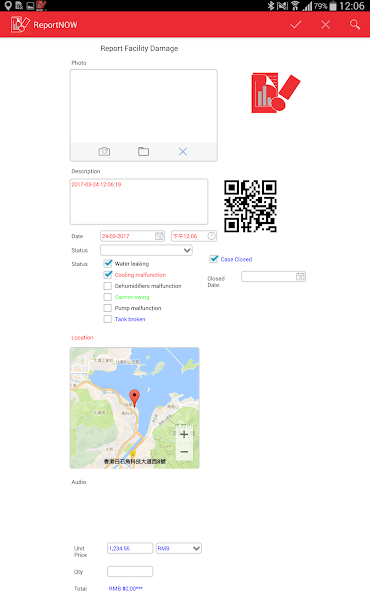Tap the QR code image
This screenshot has width=370, height=592.
click(250, 206)
